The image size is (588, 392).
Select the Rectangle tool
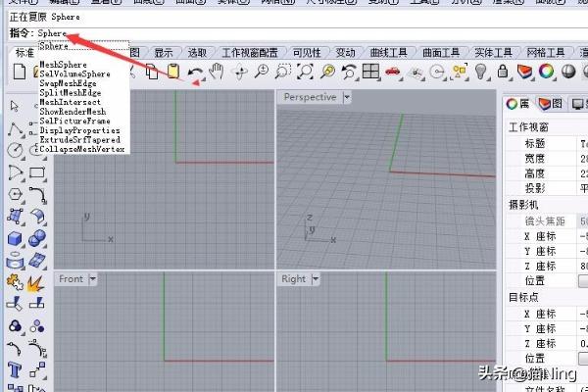(x=37, y=172)
